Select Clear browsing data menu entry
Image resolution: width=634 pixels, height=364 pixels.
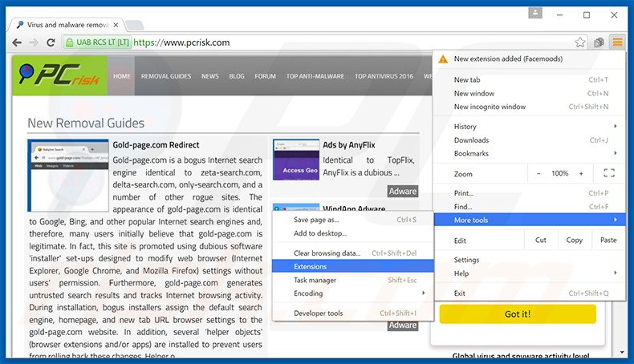pos(327,253)
